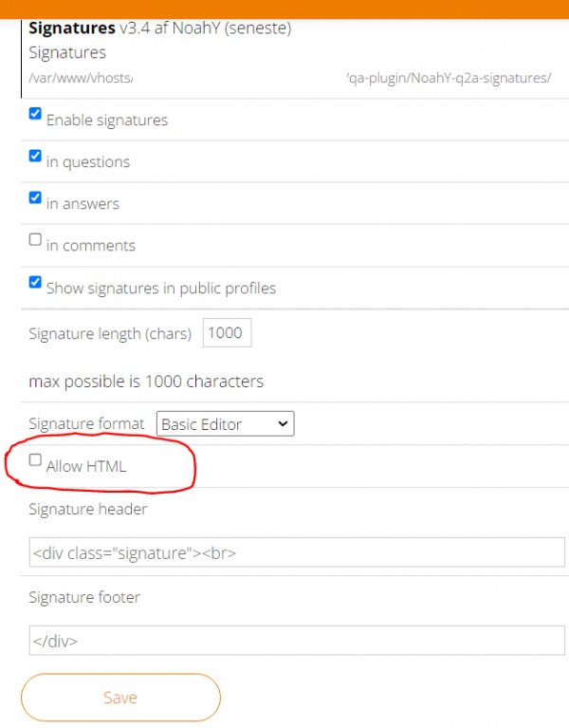Toggle the 'in questions' checkbox

(x=35, y=156)
